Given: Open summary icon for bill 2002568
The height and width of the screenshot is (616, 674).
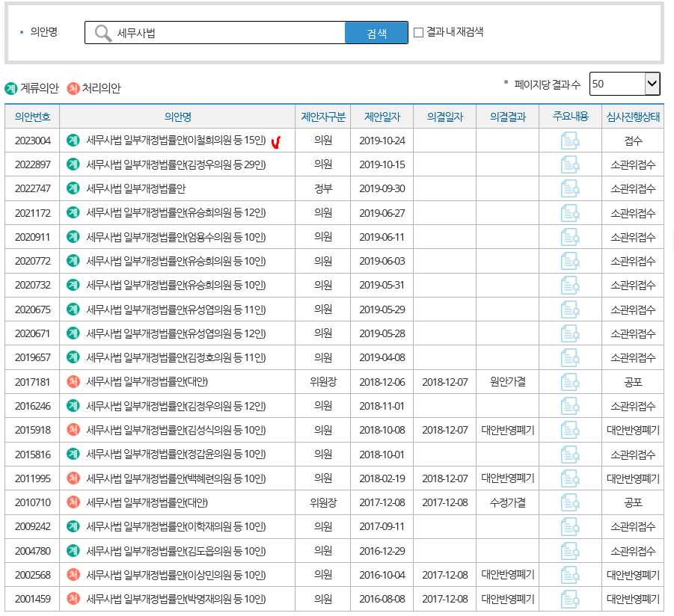Looking at the screenshot, I should (570, 575).
